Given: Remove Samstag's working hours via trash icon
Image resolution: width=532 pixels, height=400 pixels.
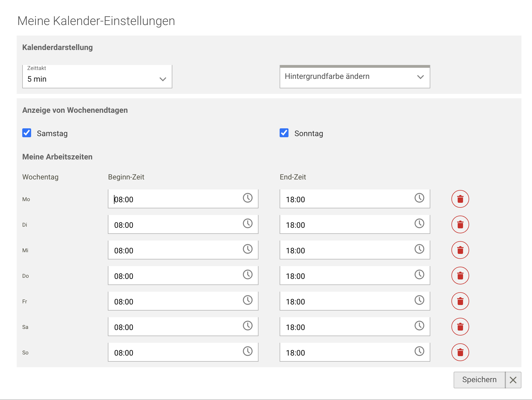Looking at the screenshot, I should pos(460,326).
